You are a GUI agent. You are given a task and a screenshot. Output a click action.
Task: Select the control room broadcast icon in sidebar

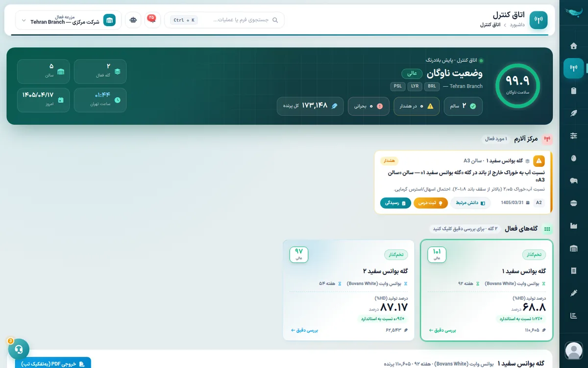(574, 68)
